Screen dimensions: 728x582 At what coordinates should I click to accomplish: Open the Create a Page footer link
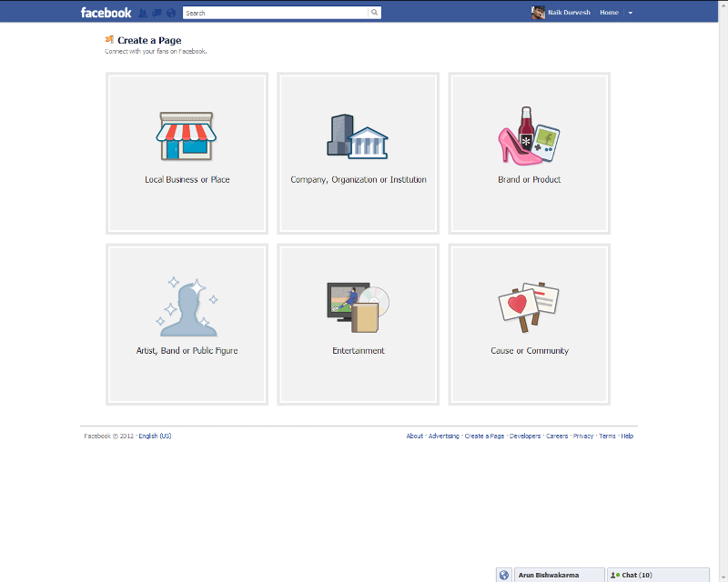click(x=484, y=436)
